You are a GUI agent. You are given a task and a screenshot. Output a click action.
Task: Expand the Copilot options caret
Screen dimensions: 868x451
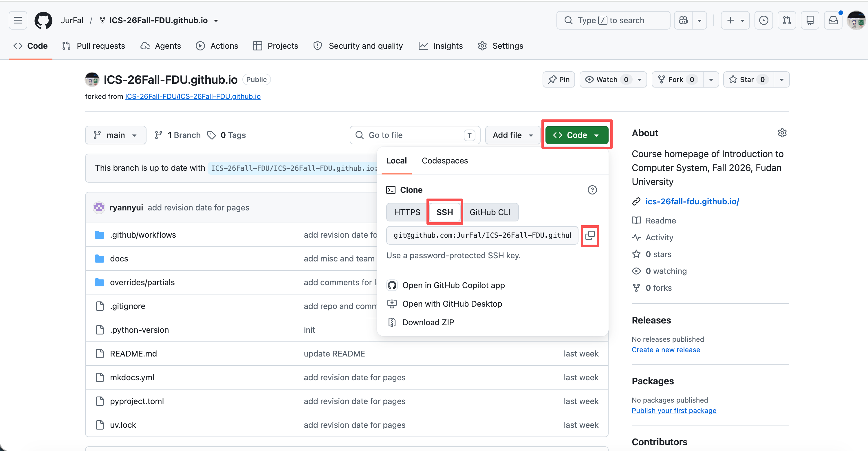[x=699, y=20]
